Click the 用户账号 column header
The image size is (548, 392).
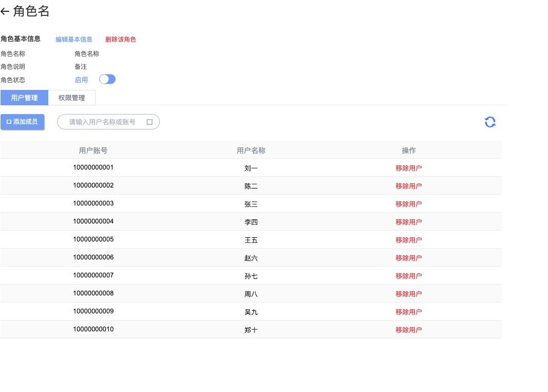[x=93, y=151]
